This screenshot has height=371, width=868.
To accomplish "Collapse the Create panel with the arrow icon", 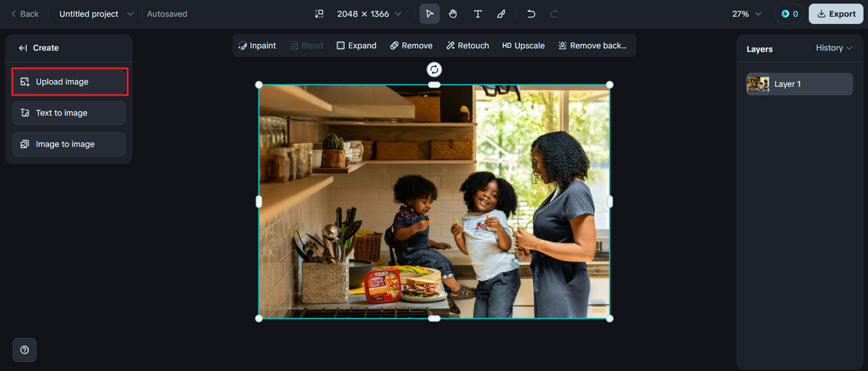I will click(23, 48).
